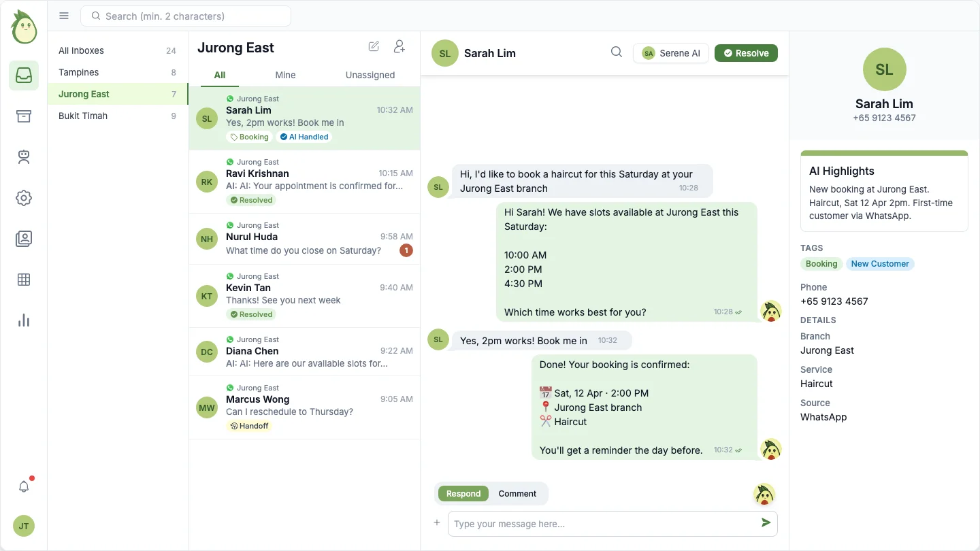
Task: Open the Mine tab
Action: click(x=285, y=75)
